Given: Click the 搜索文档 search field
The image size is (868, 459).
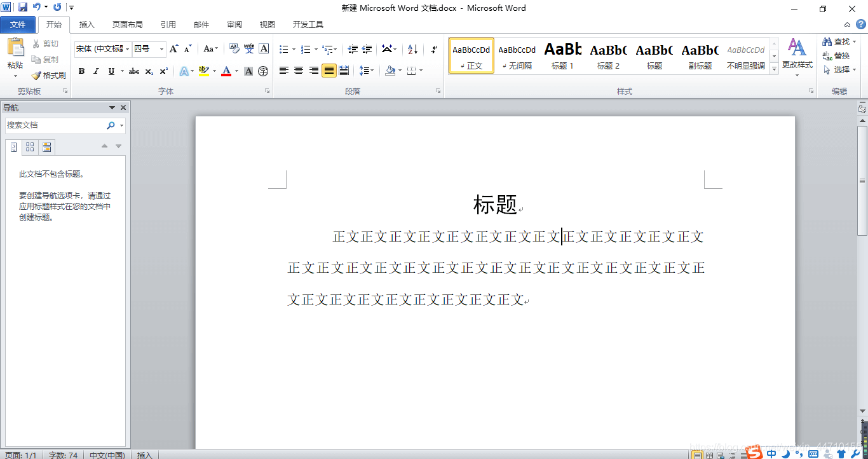Looking at the screenshot, I should tap(55, 125).
